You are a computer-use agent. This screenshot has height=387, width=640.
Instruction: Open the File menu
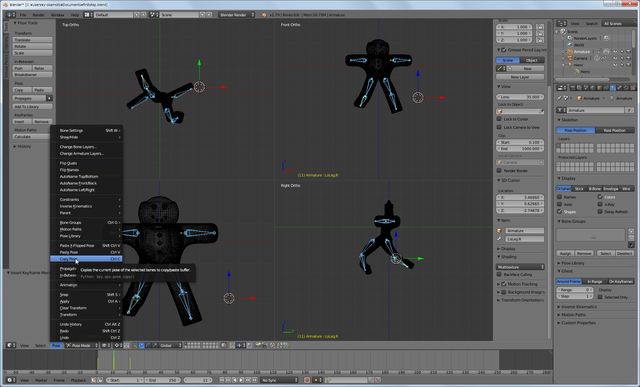pos(23,15)
